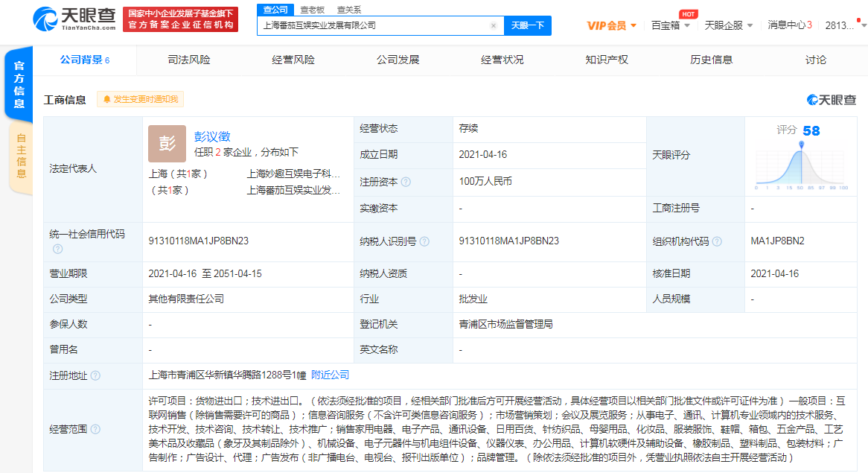Click the 纳税人识别号 value 91310118MA1JP8BN23

tap(508, 241)
